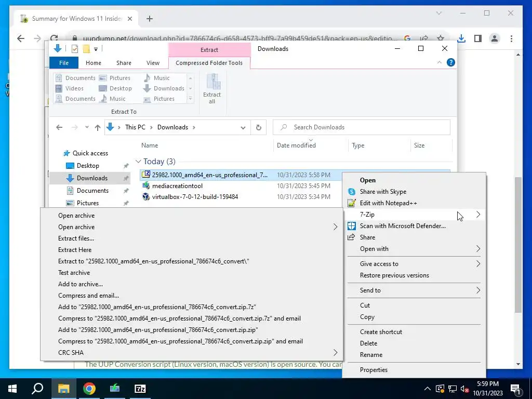The height and width of the screenshot is (399, 532).
Task: Click the Share with Skype icon
Action: pos(352,192)
